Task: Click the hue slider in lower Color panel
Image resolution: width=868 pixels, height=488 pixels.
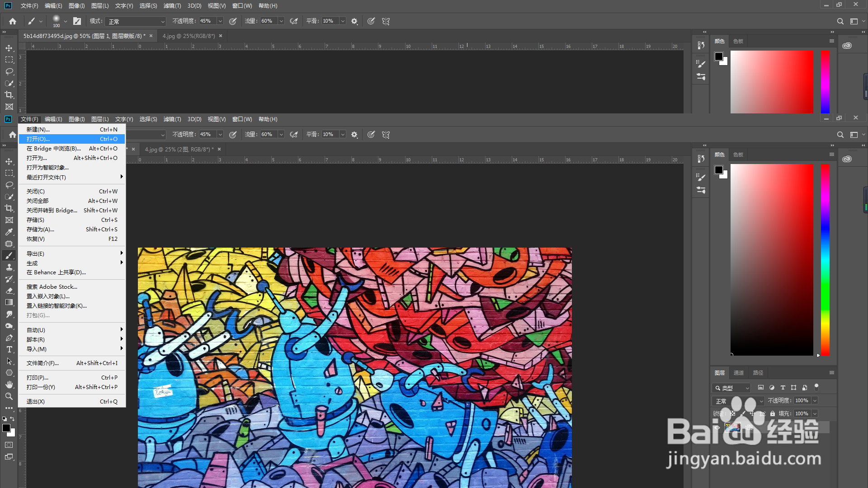Action: (x=825, y=260)
